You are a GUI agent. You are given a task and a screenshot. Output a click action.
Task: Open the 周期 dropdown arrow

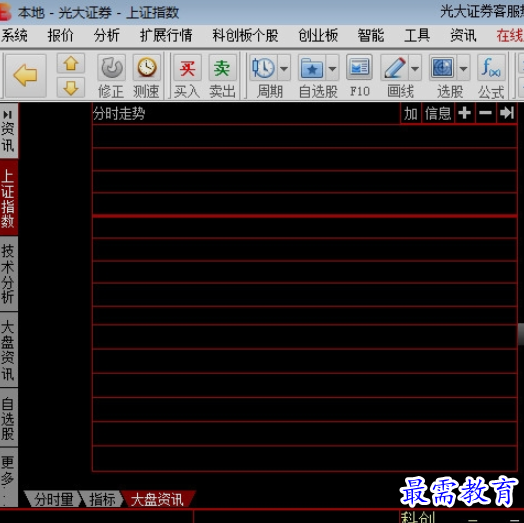coord(284,69)
